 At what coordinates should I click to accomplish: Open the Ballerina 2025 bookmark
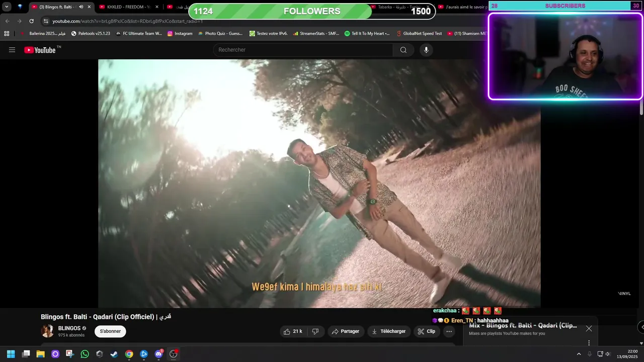[43, 34]
